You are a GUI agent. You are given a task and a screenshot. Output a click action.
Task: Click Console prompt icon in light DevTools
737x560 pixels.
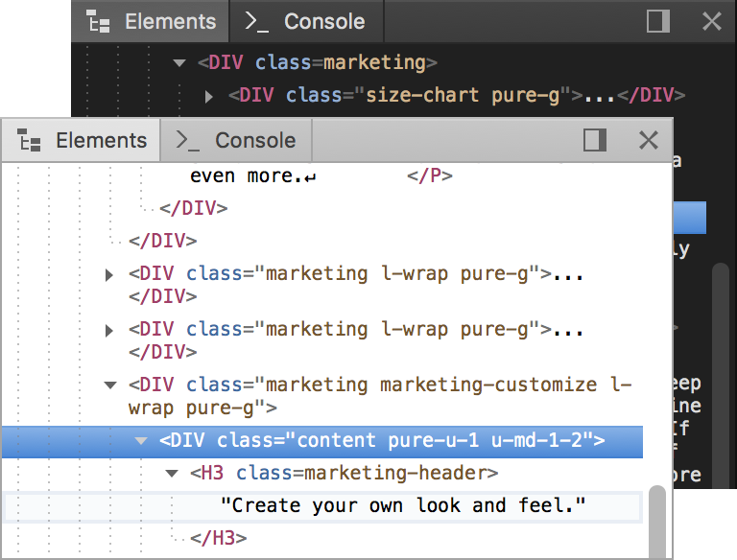[187, 140]
